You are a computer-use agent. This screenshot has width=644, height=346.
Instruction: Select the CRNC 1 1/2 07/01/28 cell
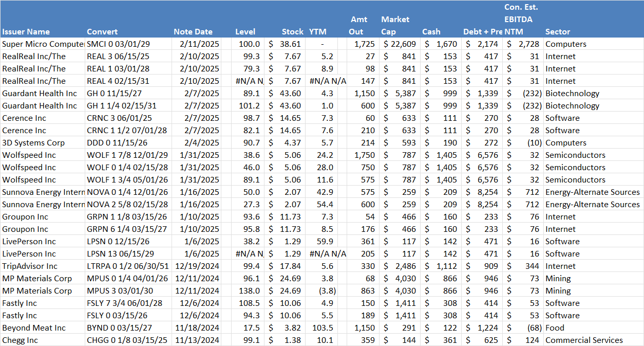pos(127,131)
